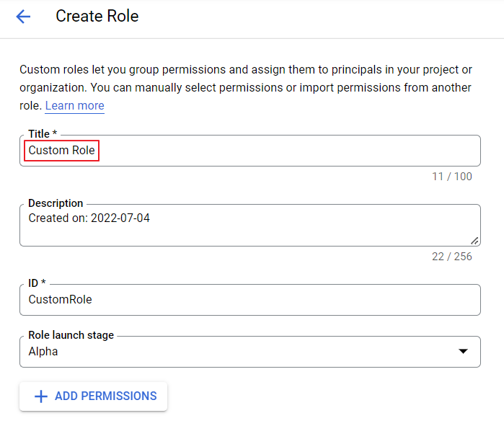This screenshot has width=504, height=426.
Task: Expand the Role launch stage dropdown arrow
Action: coord(463,352)
